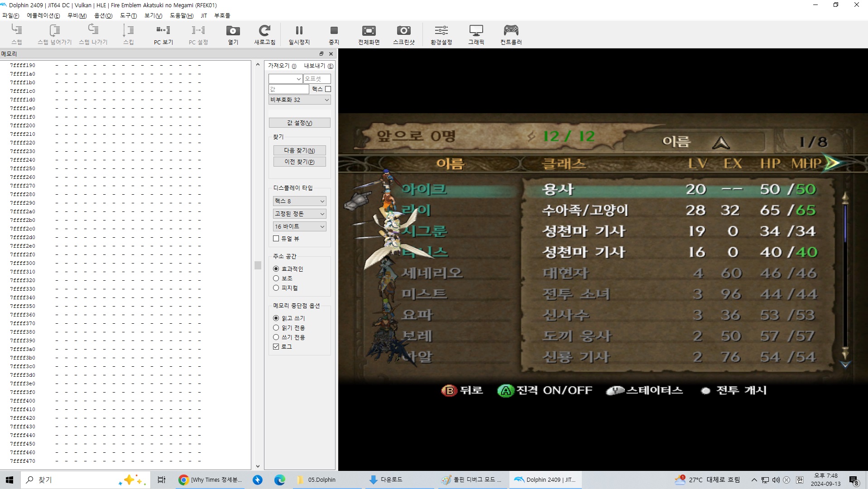The image size is (868, 489).
Task: Open the JIT menu
Action: [204, 15]
